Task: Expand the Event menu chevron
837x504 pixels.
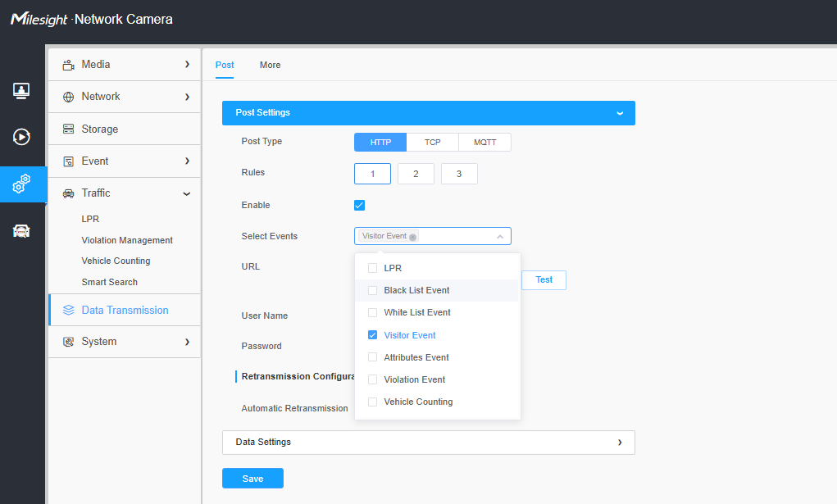Action: 187,161
